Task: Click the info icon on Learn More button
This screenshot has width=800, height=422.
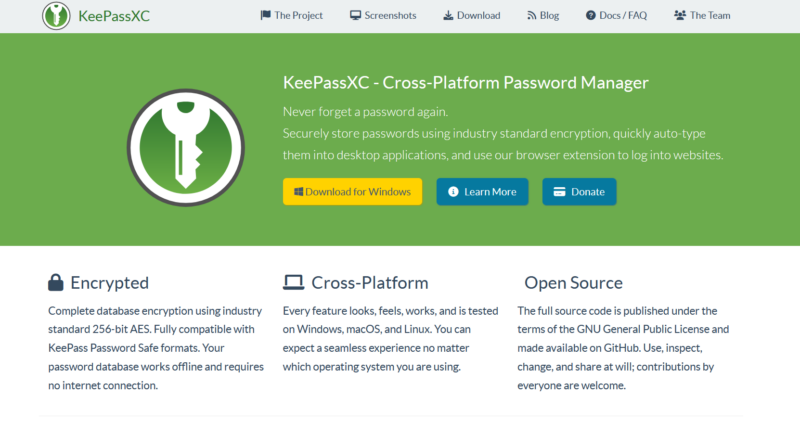Action: point(453,191)
